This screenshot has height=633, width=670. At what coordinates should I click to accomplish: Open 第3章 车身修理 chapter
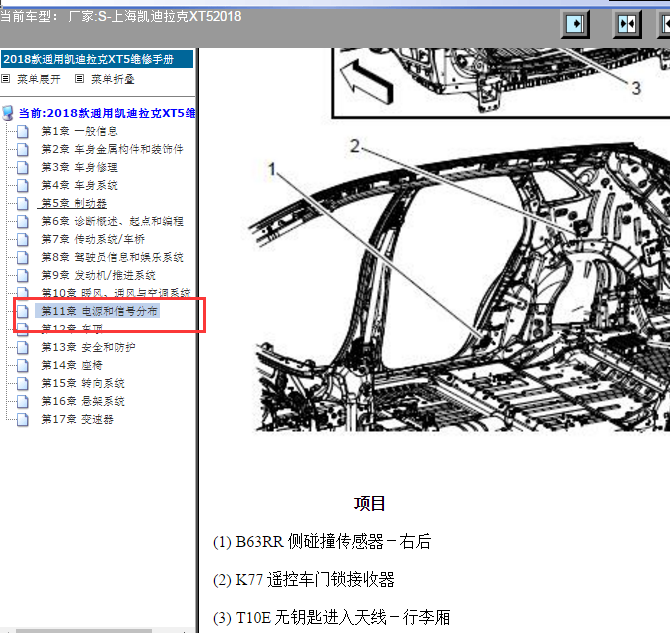coord(79,167)
